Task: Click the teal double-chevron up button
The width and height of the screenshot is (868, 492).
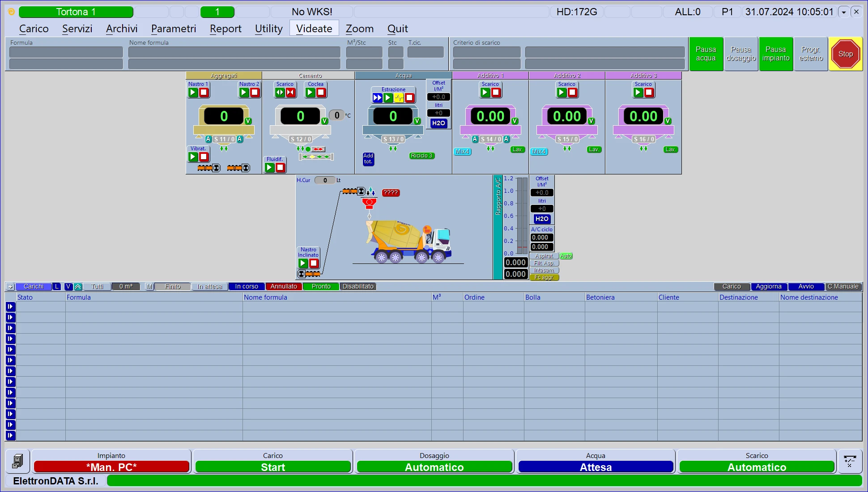Action: click(78, 287)
